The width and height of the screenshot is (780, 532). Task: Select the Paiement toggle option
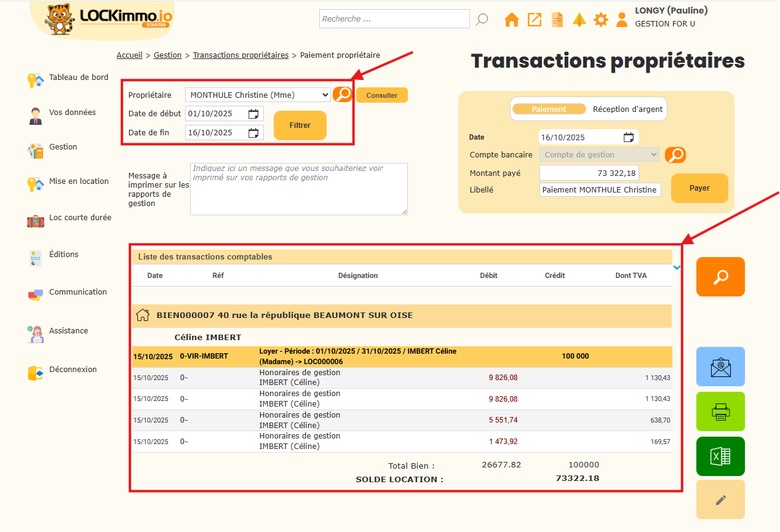point(549,109)
